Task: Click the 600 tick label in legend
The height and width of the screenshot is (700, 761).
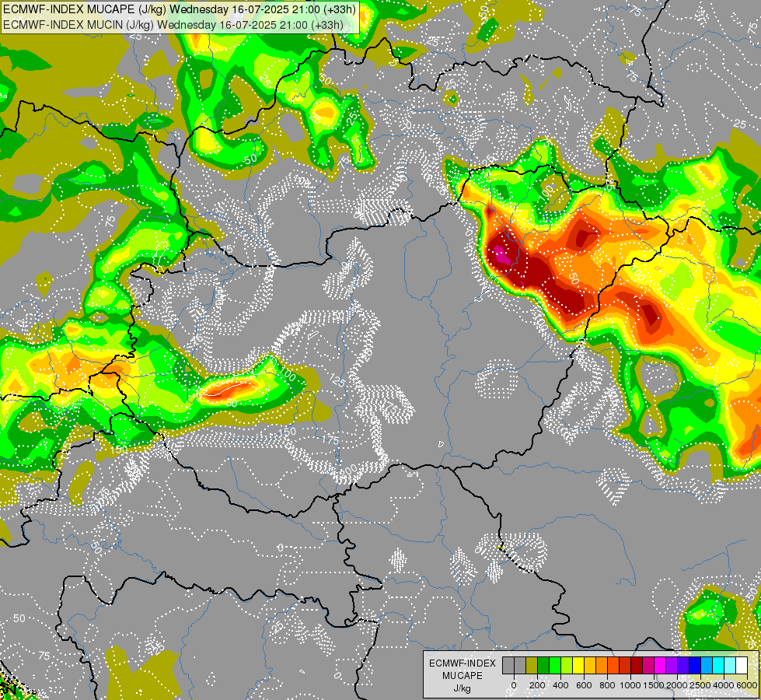Action: click(x=584, y=685)
